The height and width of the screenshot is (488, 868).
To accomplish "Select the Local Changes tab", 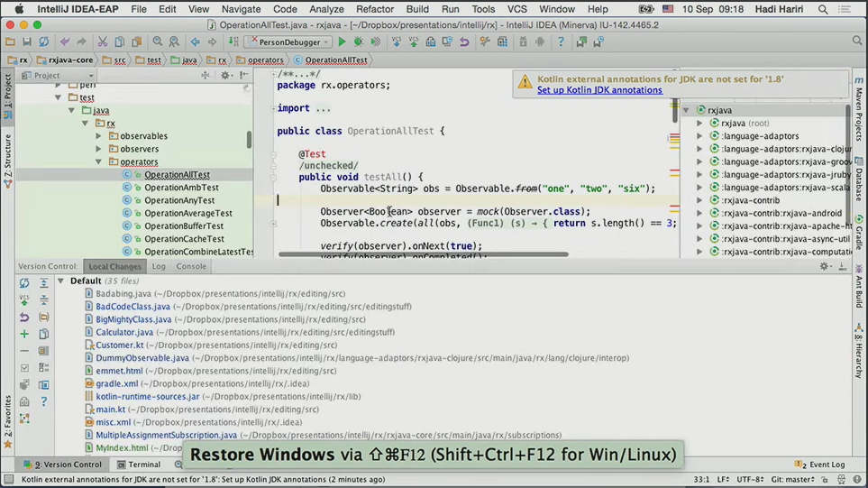I will [114, 266].
